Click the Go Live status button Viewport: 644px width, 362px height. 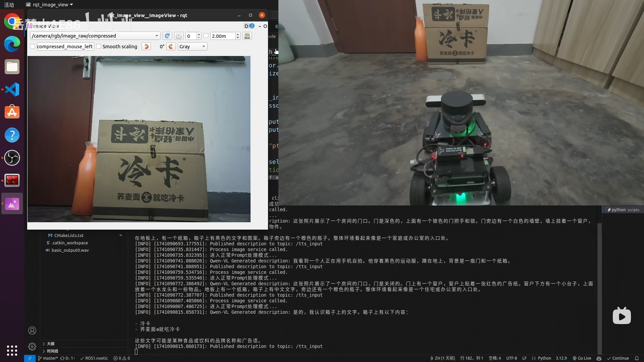pyautogui.click(x=582, y=358)
